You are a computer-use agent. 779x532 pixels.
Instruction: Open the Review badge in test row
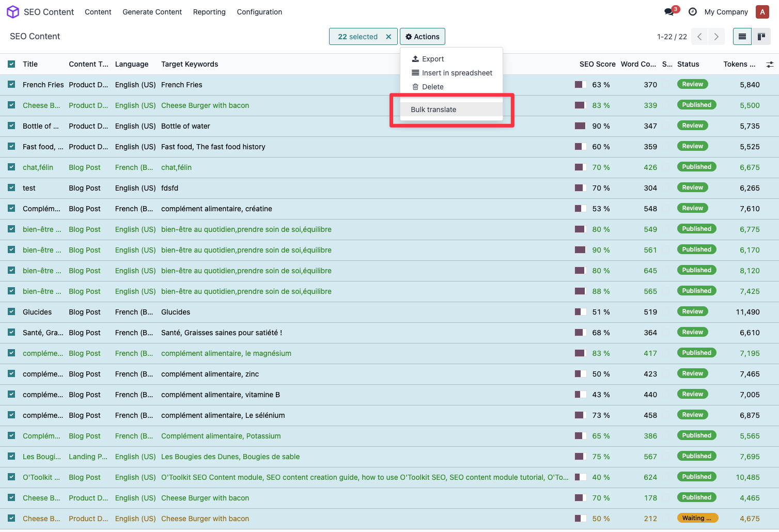coord(692,187)
